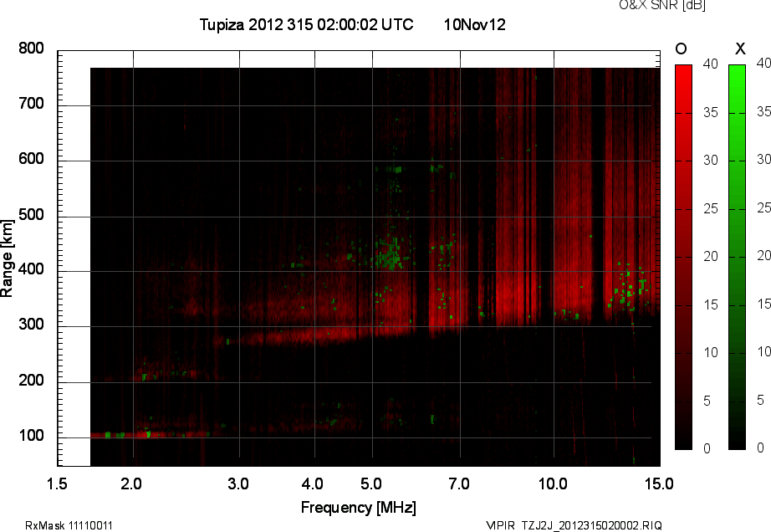Click the 'VIPIR TZJ2J_2012315020002.RIQ' filename text
The height and width of the screenshot is (532, 771).
coord(574,525)
